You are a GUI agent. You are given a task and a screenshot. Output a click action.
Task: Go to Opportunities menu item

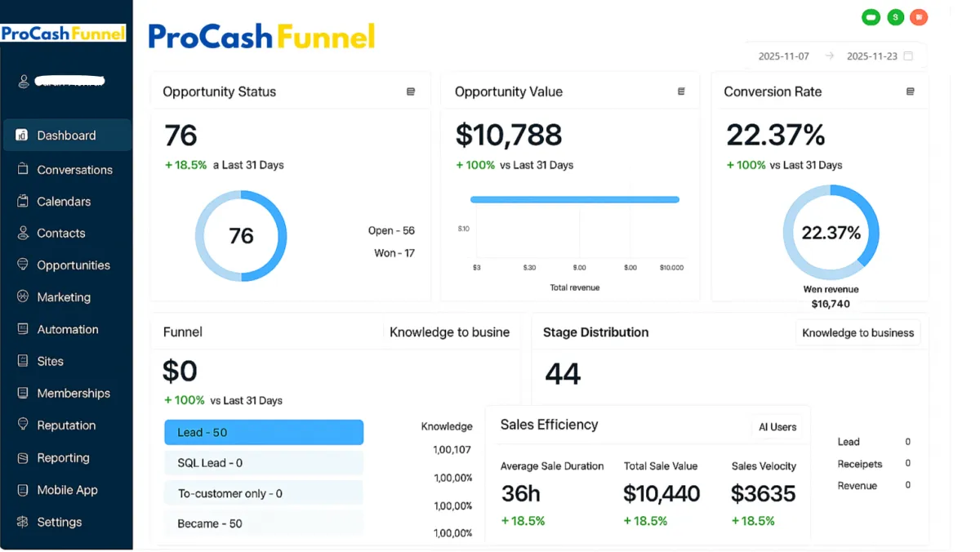coord(73,265)
